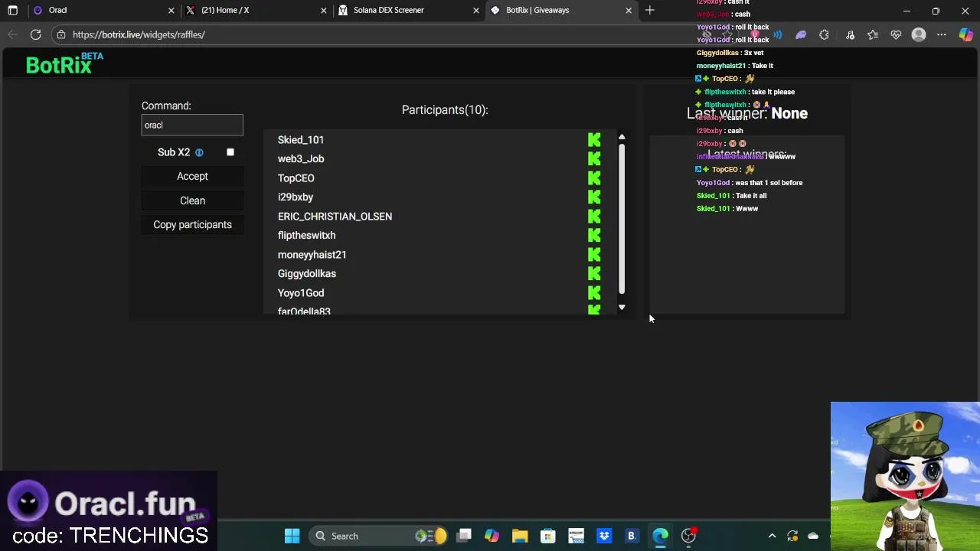Click the Kick icon next to fliptheswitxh

click(594, 235)
